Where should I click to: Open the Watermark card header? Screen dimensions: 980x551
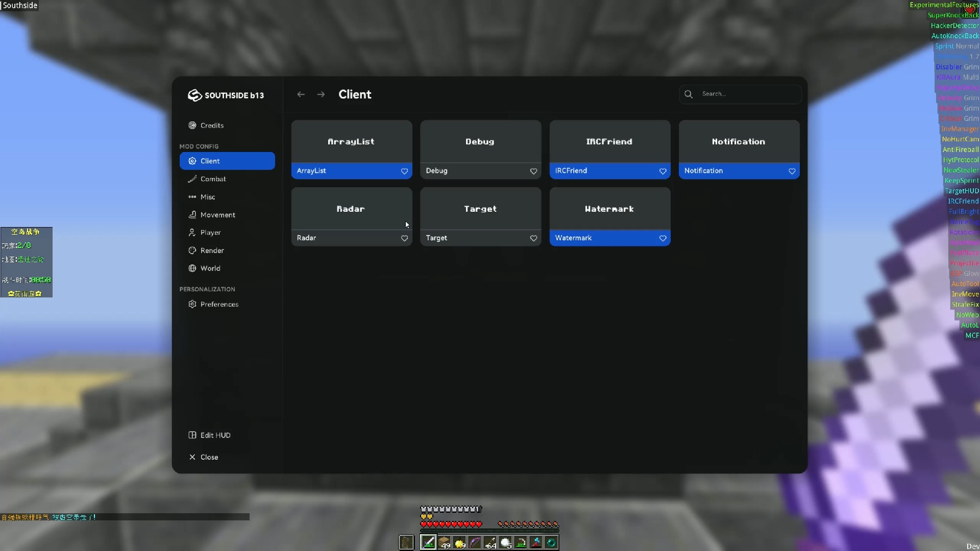[610, 209]
